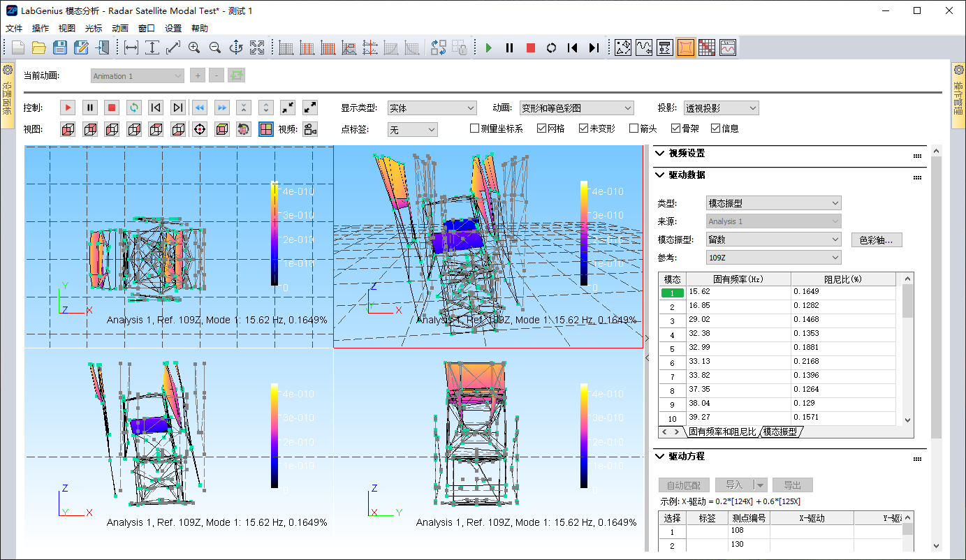Uncheck the 骨架 skeleton checkbox
Screen dimensions: 966x560
(685, 128)
